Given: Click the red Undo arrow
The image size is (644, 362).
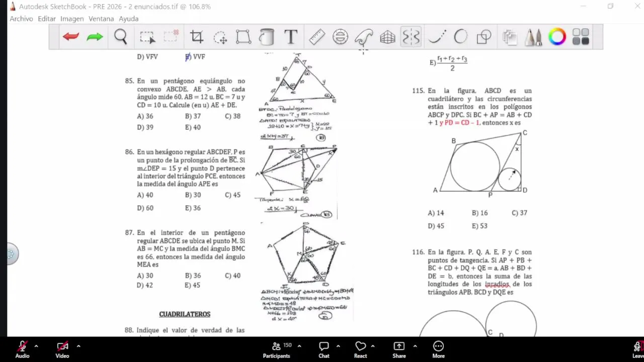Looking at the screenshot, I should 71,37.
